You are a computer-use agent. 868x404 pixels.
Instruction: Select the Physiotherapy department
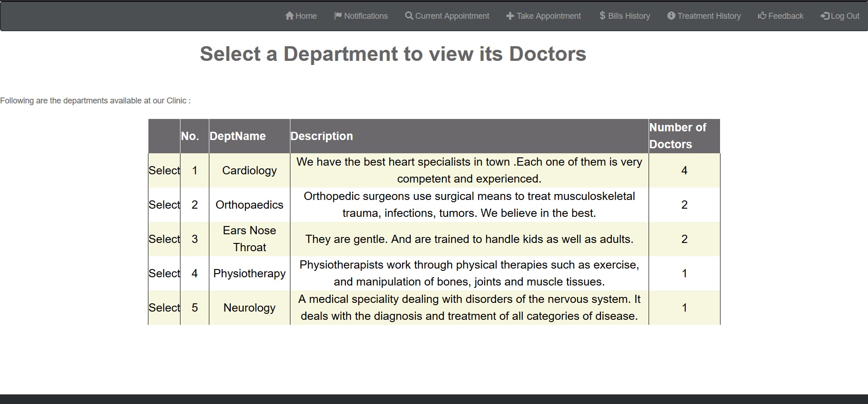pos(164,274)
